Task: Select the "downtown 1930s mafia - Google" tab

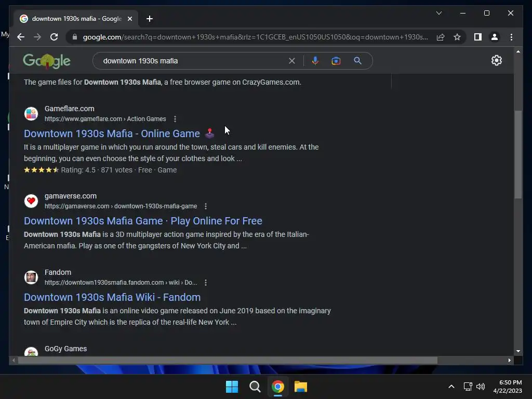Action: pos(76,19)
